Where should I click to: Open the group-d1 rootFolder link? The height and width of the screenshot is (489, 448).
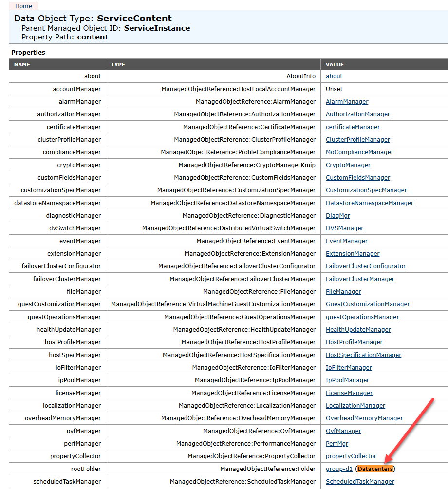point(339,469)
